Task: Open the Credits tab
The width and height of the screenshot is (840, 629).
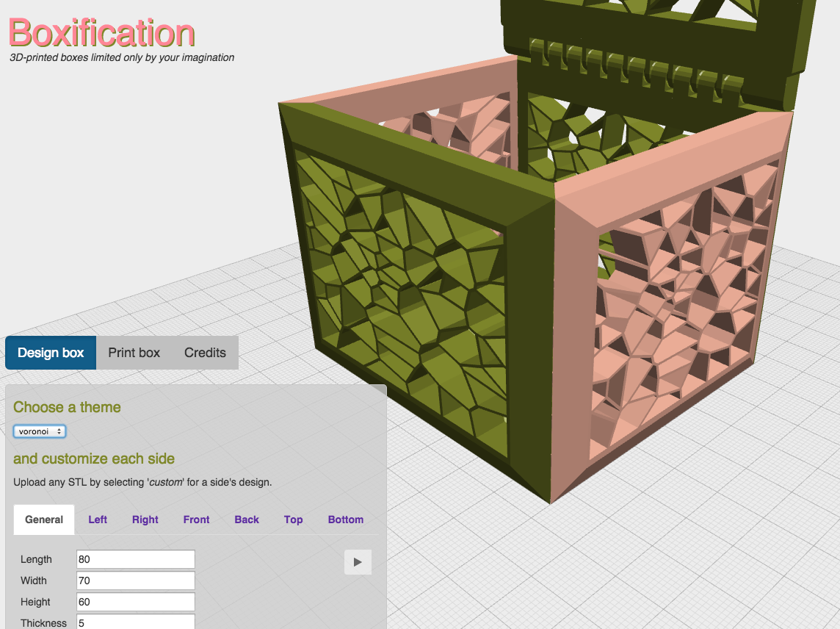Action: [204, 352]
